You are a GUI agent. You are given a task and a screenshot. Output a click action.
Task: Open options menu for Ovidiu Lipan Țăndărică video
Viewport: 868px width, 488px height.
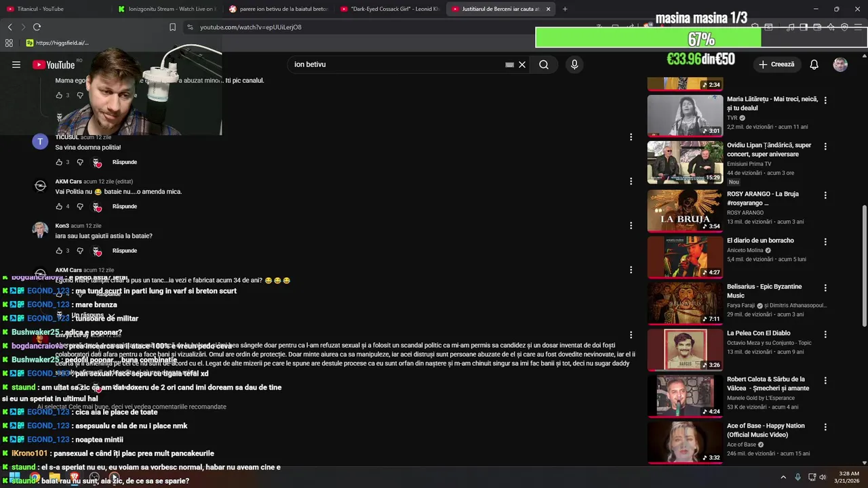[825, 146]
